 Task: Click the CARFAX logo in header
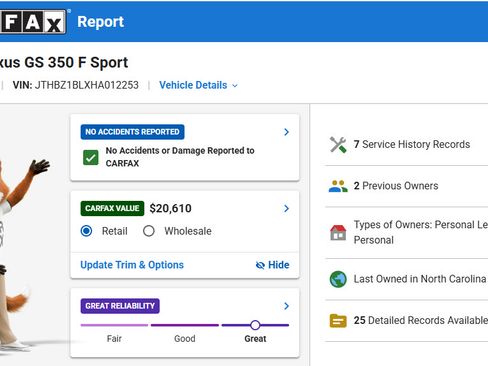point(33,22)
